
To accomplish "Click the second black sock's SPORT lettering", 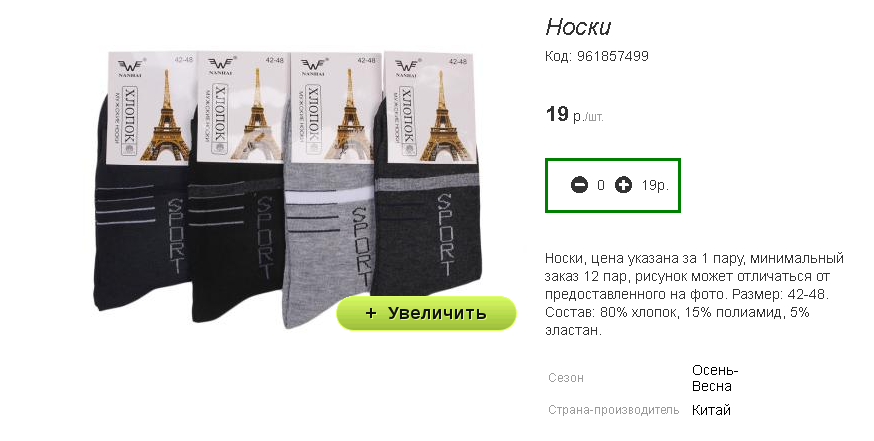I will point(265,238).
